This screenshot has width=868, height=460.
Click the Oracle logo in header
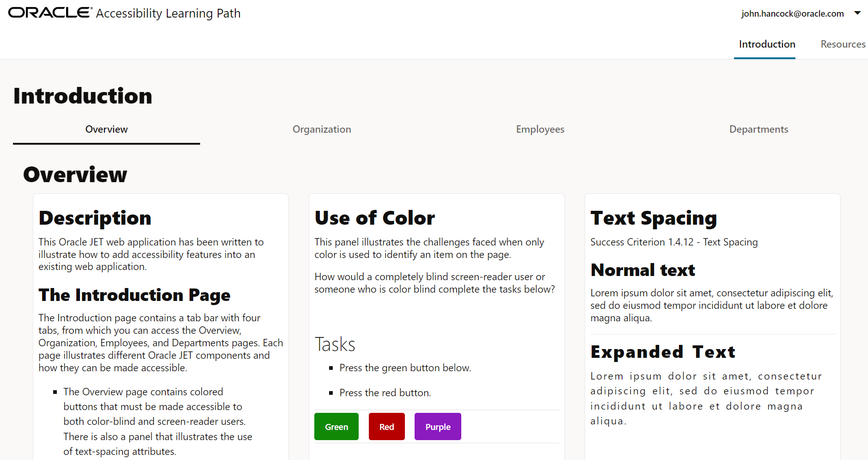pos(50,12)
